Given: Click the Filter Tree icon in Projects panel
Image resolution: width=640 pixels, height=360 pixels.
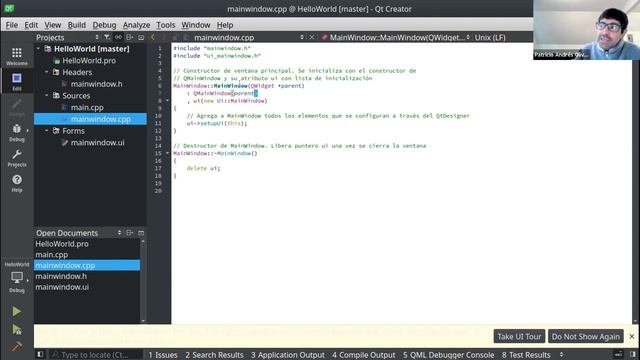Looking at the screenshot, I should 107,37.
